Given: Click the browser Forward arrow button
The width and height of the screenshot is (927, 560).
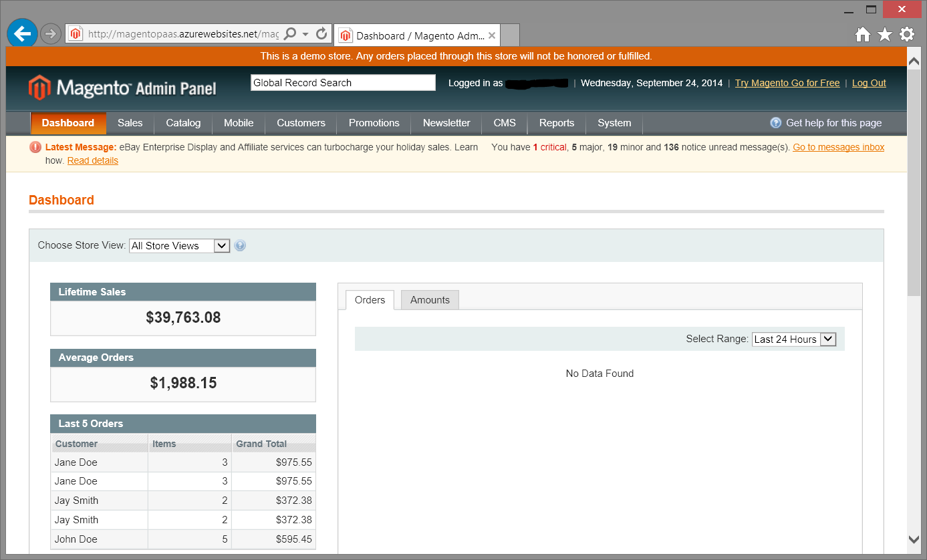Looking at the screenshot, I should point(51,33).
